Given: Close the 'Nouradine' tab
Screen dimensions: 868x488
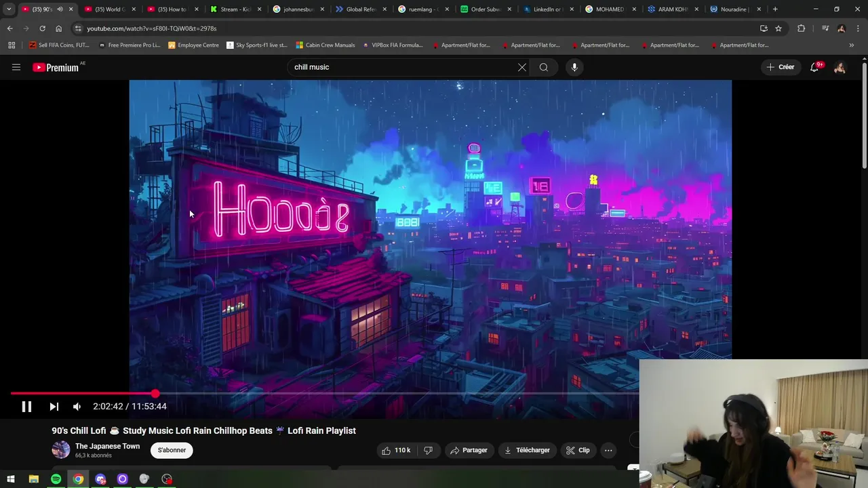Looking at the screenshot, I should [759, 9].
